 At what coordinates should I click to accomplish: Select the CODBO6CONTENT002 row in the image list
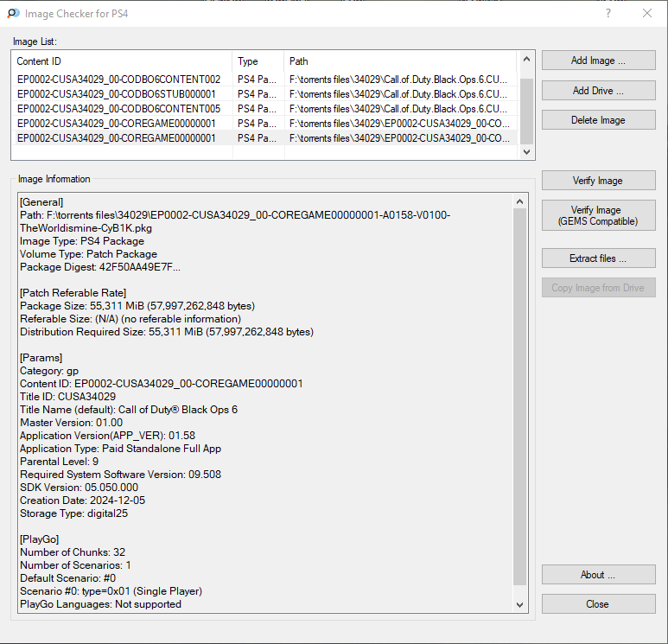tap(264, 80)
